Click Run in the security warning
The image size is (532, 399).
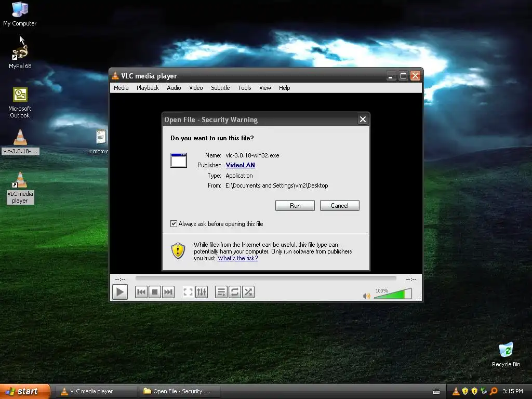coord(295,206)
